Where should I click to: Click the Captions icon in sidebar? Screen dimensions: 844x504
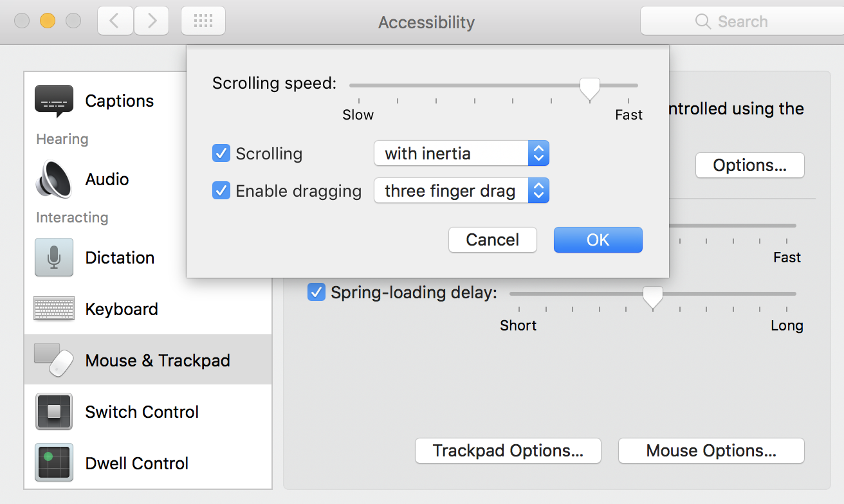click(x=54, y=100)
